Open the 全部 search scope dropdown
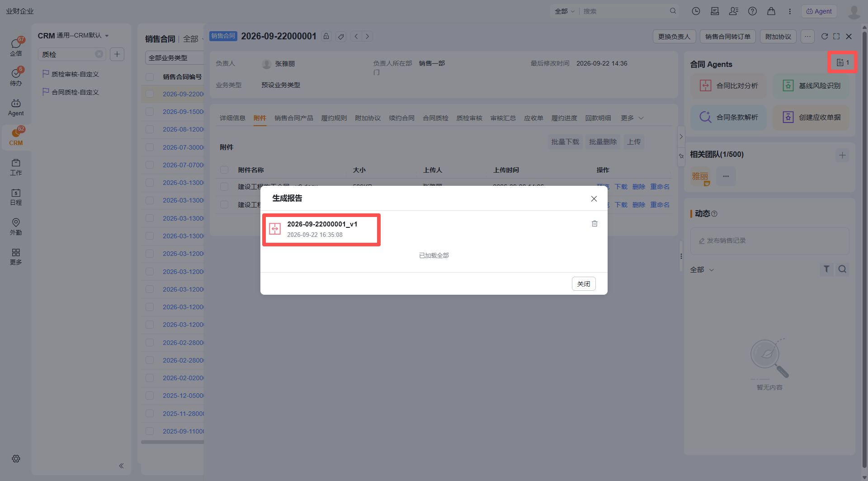The width and height of the screenshot is (868, 481). [565, 11]
